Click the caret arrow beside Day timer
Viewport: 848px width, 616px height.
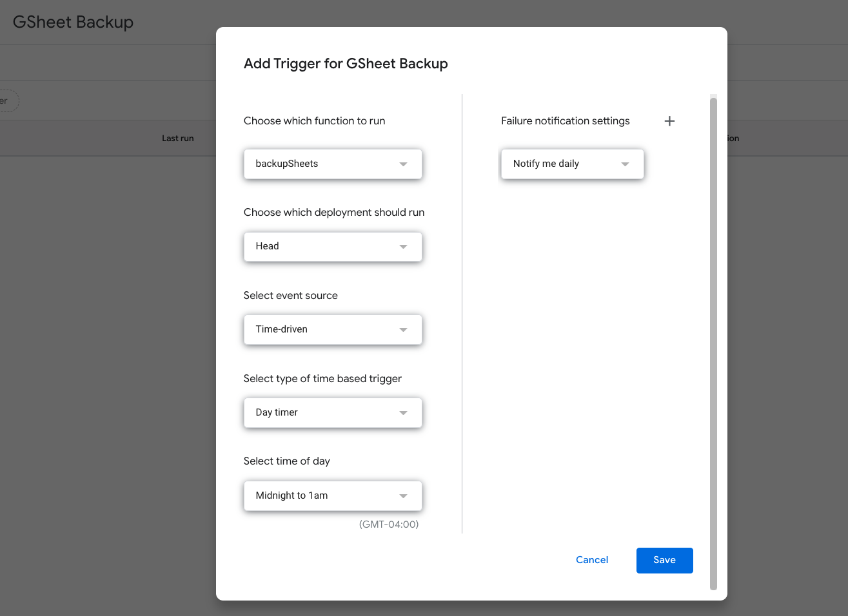point(403,413)
